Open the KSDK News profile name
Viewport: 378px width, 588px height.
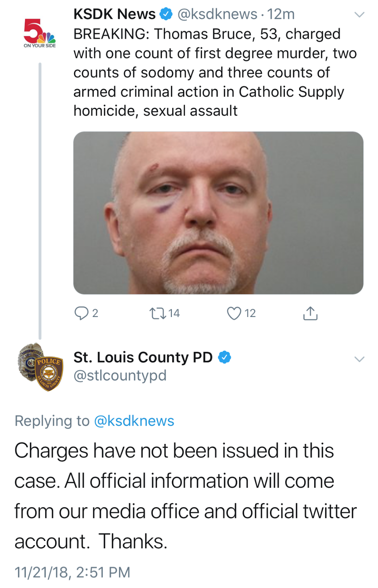point(115,14)
